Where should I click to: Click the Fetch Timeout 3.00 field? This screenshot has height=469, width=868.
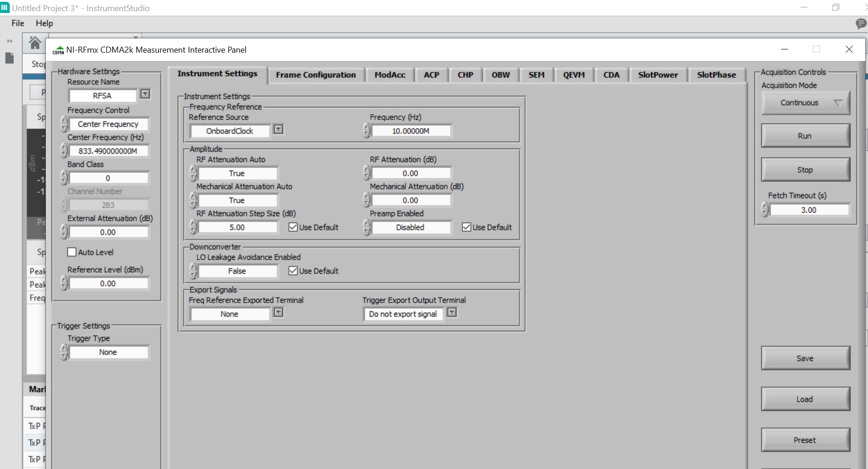pyautogui.click(x=809, y=210)
